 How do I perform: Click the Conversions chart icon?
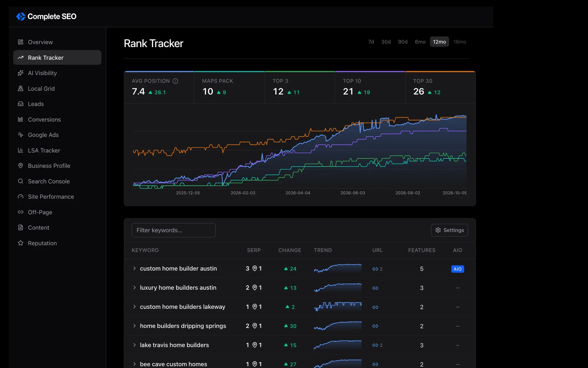click(x=21, y=120)
